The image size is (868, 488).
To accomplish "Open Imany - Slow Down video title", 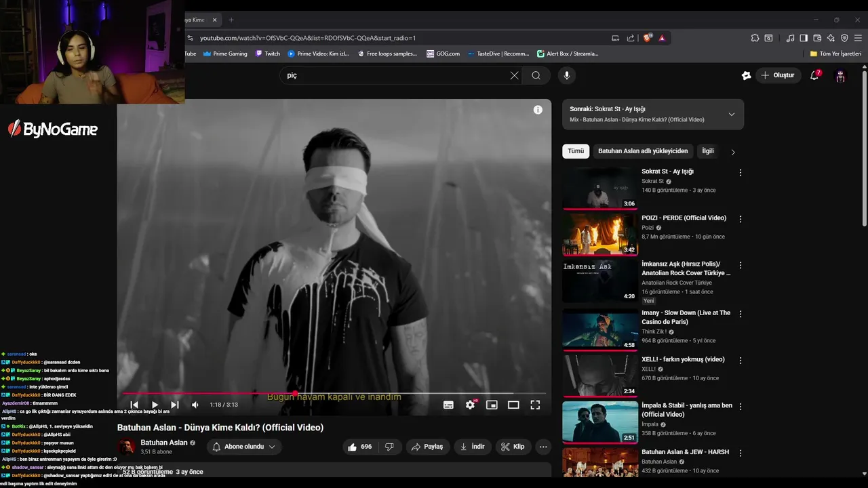I will point(686,317).
